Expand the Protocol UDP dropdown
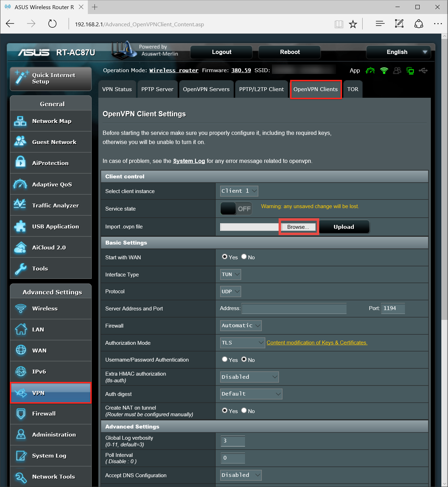 pyautogui.click(x=230, y=291)
